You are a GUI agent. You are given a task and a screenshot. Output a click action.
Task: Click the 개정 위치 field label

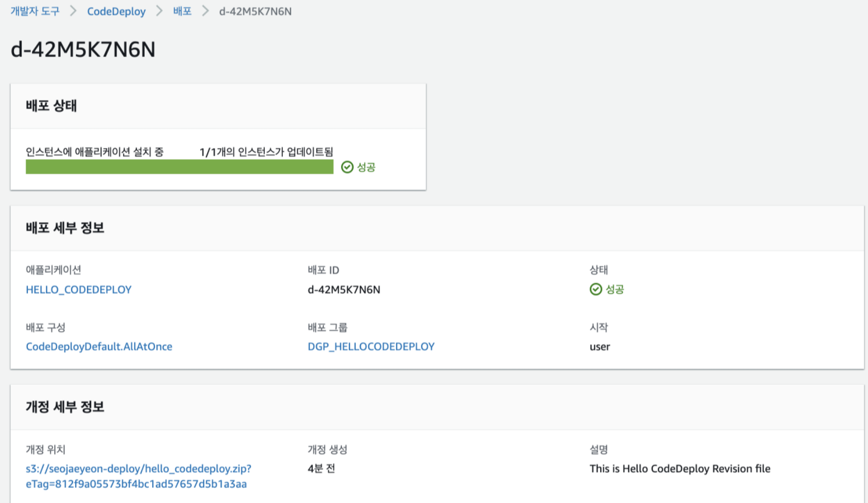pos(45,449)
